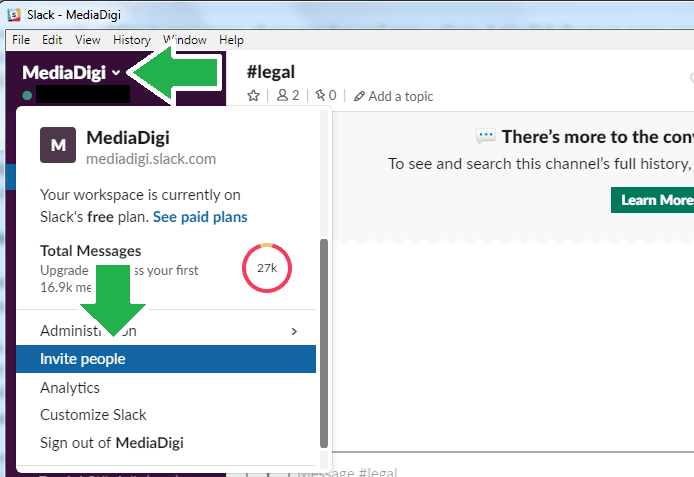
Task: Select Sign out of MediaDigi
Action: 166,442
